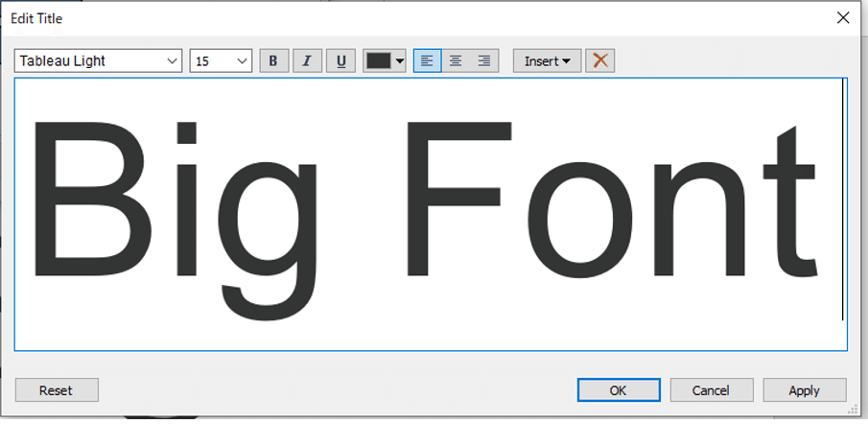Image resolution: width=868 pixels, height=424 pixels.
Task: Click the dialog resize grip corner
Action: point(853,409)
